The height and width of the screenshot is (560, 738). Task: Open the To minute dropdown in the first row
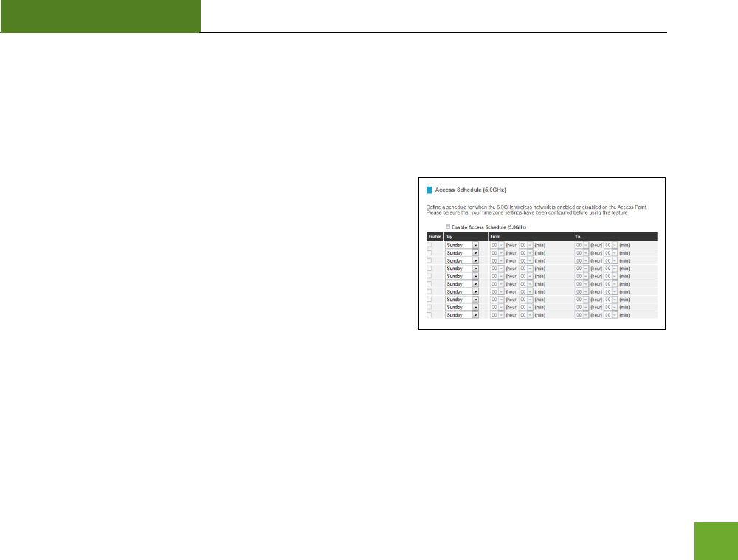pyautogui.click(x=610, y=245)
